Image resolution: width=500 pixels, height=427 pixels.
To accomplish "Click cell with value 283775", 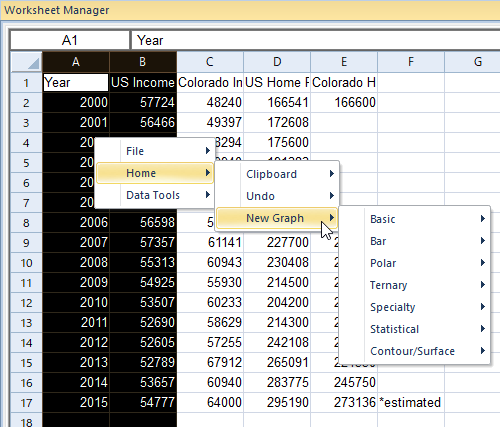I will click(277, 382).
